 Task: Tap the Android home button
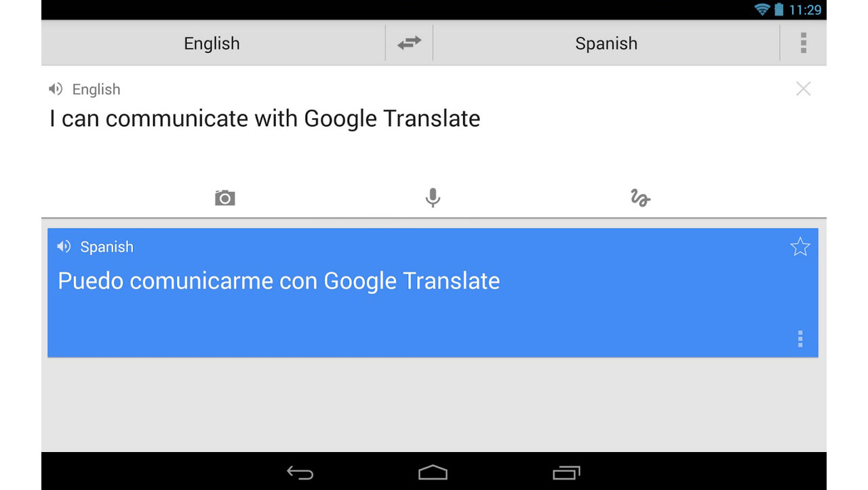point(433,472)
